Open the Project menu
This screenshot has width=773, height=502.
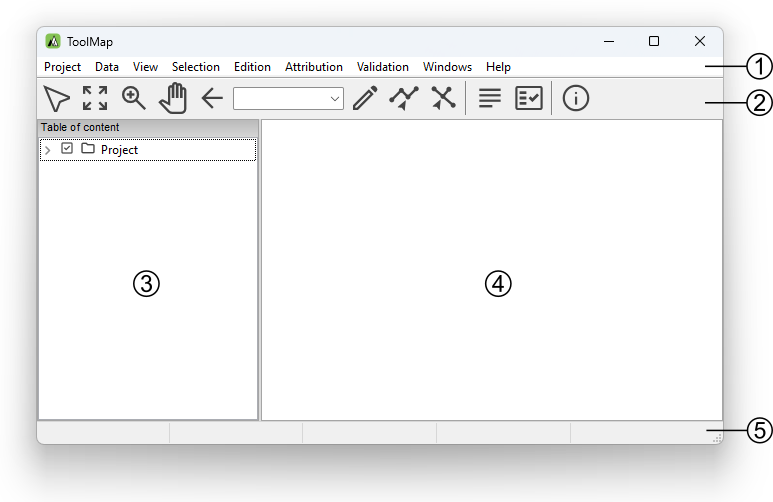click(62, 67)
